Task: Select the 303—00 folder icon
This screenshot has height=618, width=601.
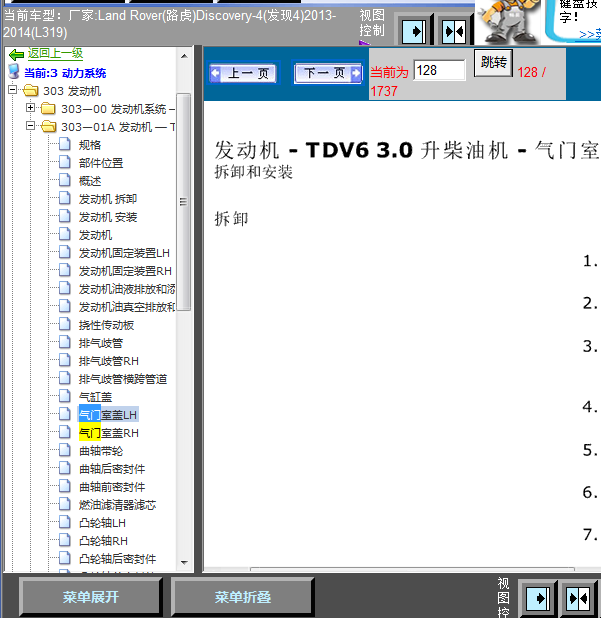Action: [x=48, y=108]
